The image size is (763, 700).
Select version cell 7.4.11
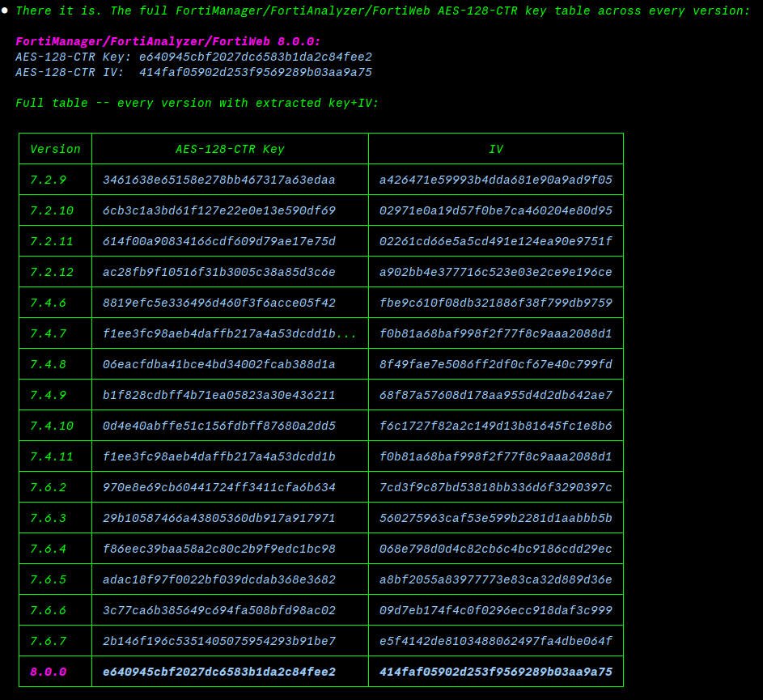click(x=52, y=456)
